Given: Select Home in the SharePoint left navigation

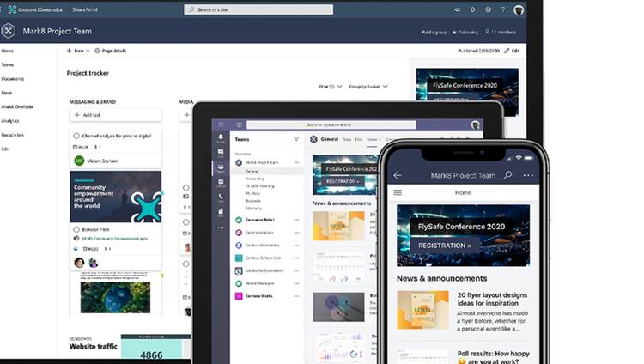Looking at the screenshot, I should [8, 51].
